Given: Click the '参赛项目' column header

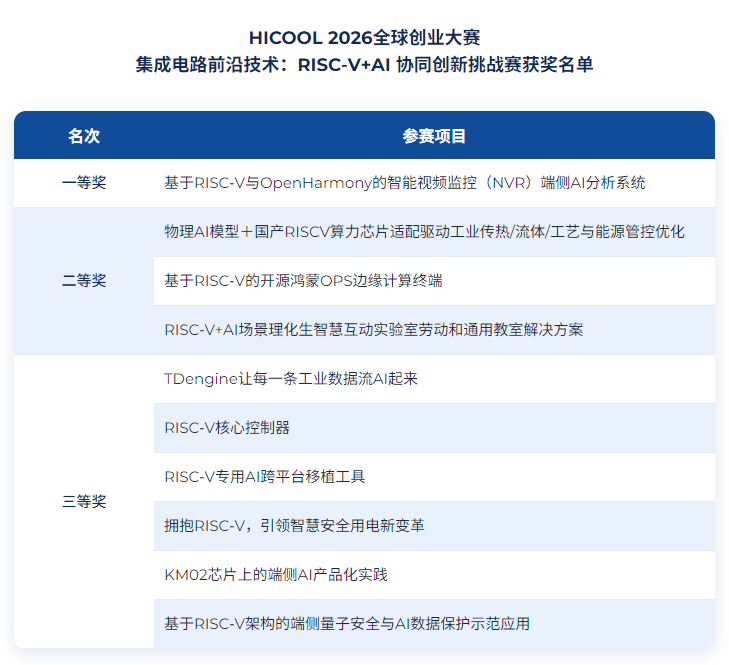Looking at the screenshot, I should (434, 136).
